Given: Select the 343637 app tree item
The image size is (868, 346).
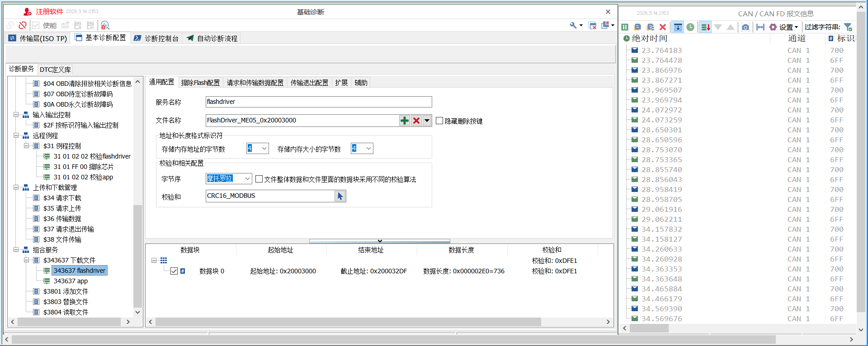Looking at the screenshot, I should pyautogui.click(x=71, y=281).
